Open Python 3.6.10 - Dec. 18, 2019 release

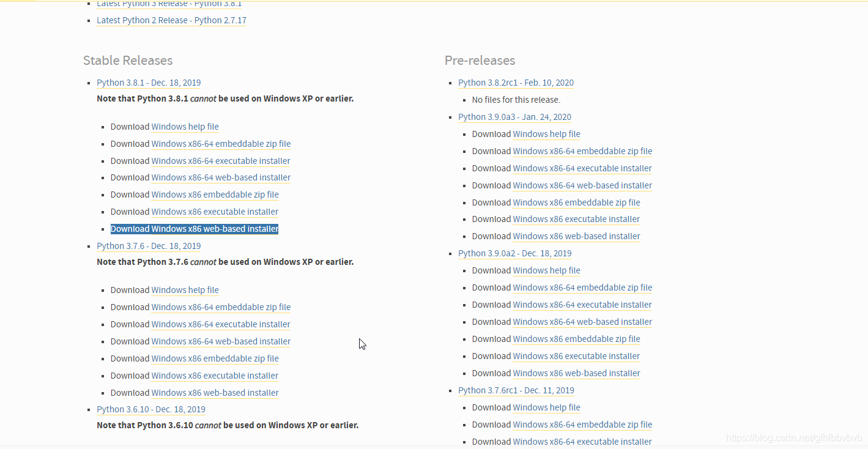tap(151, 409)
